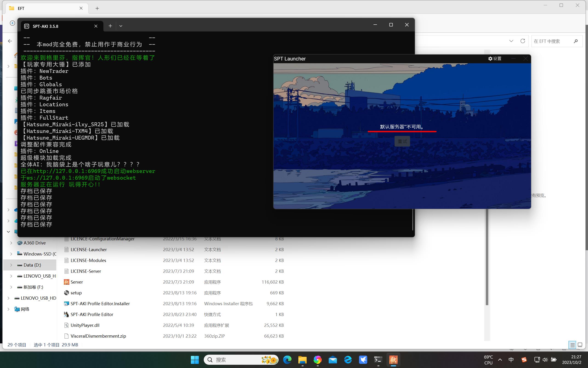The height and width of the screenshot is (368, 588).
Task: Click the UnityPlayer.dll file icon
Action: [66, 325]
